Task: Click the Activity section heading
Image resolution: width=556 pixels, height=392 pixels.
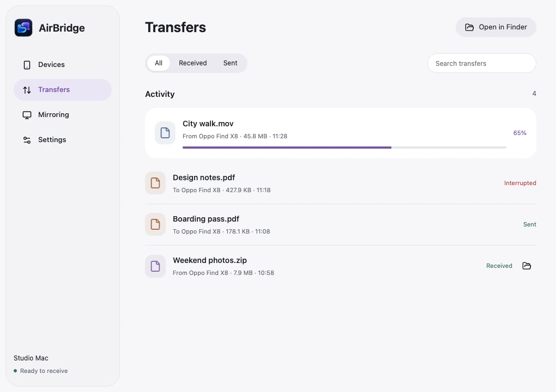Action: tap(160, 94)
